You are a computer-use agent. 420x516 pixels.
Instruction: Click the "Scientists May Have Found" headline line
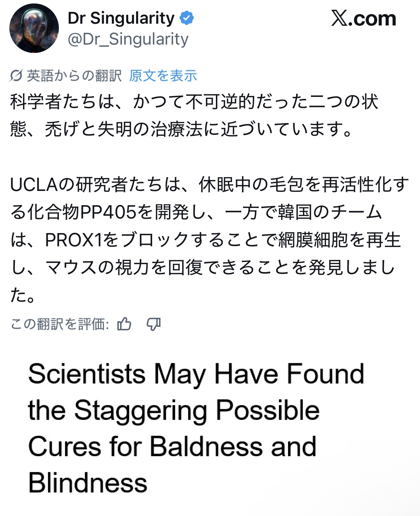click(x=196, y=374)
